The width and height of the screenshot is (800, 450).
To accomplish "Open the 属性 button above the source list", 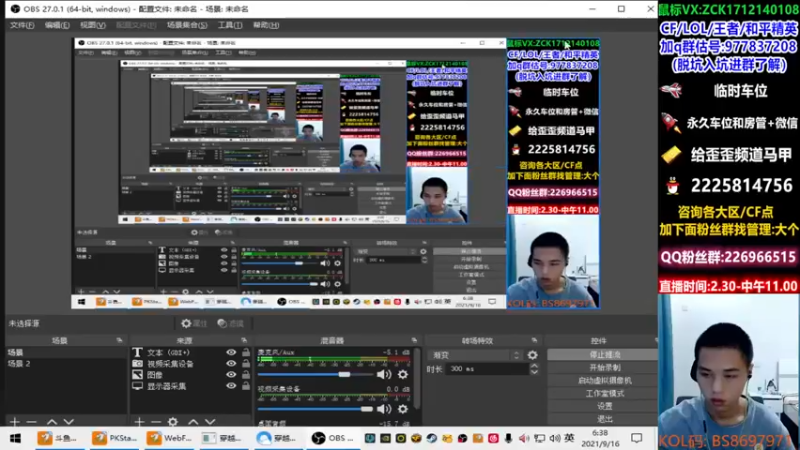I will point(194,323).
